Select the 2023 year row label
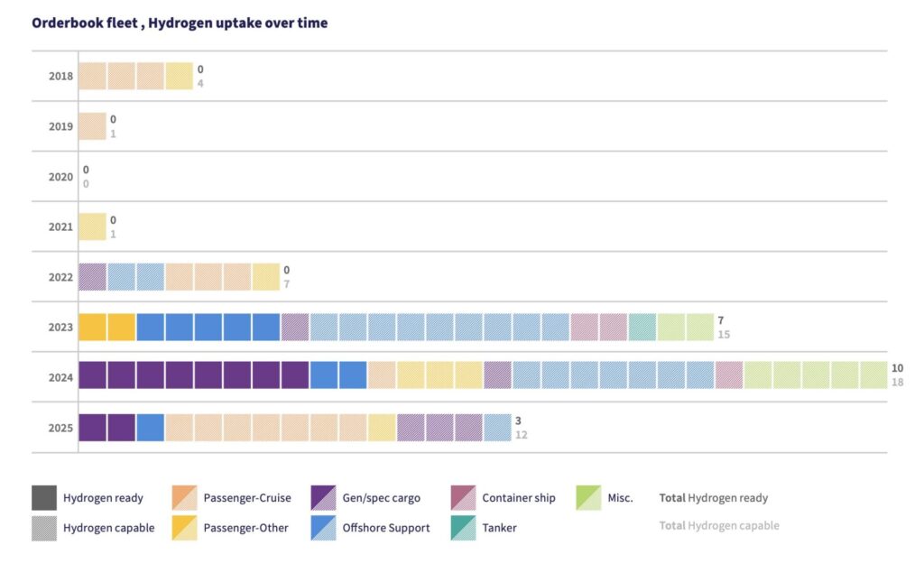The height and width of the screenshot is (573, 924). 60,328
